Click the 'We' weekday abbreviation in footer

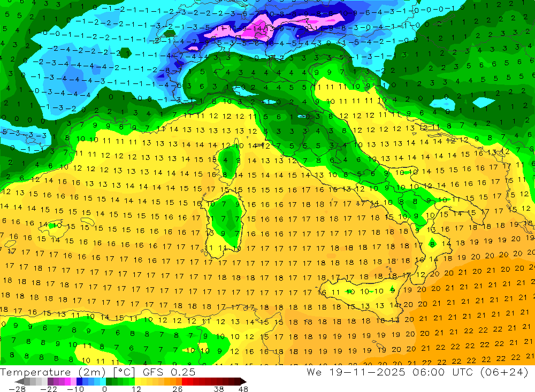tap(314, 372)
